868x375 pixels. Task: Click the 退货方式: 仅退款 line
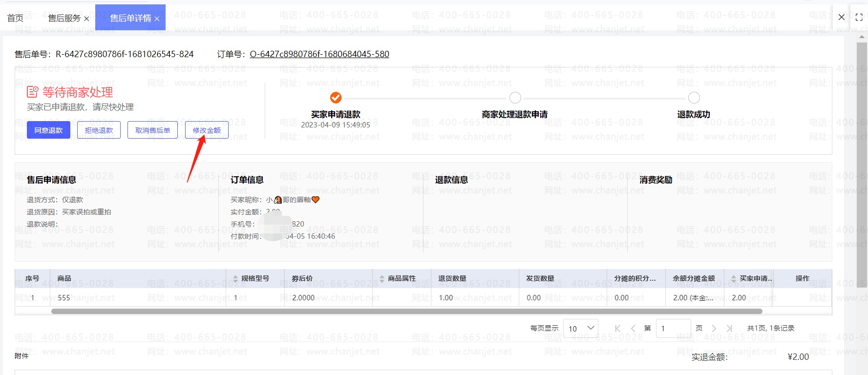(55, 200)
